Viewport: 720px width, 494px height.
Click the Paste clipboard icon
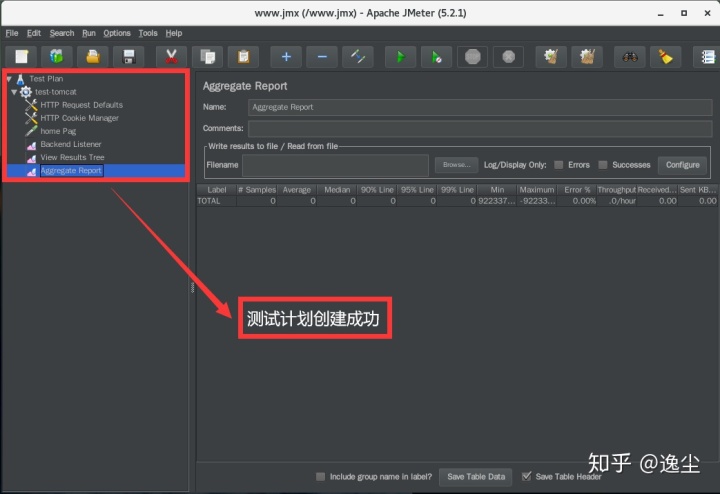(243, 57)
